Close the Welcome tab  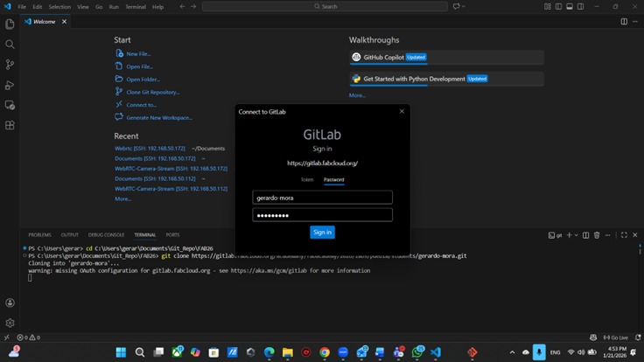click(65, 22)
